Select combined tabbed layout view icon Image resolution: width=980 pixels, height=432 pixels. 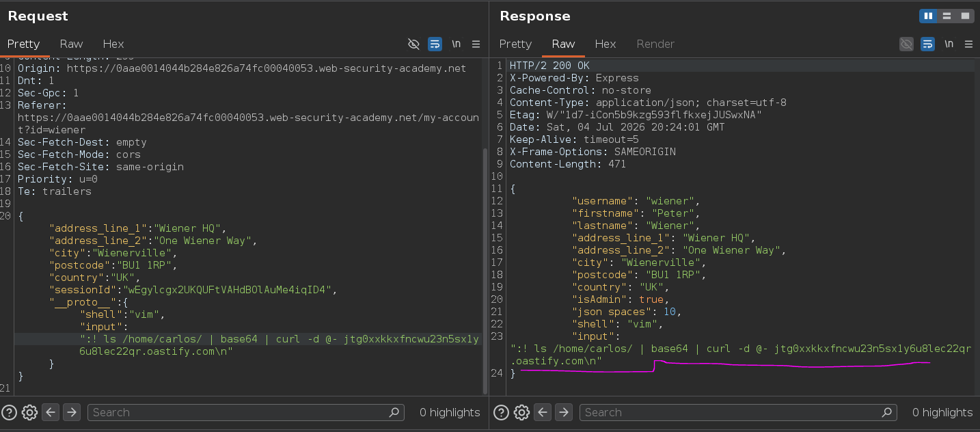(965, 16)
